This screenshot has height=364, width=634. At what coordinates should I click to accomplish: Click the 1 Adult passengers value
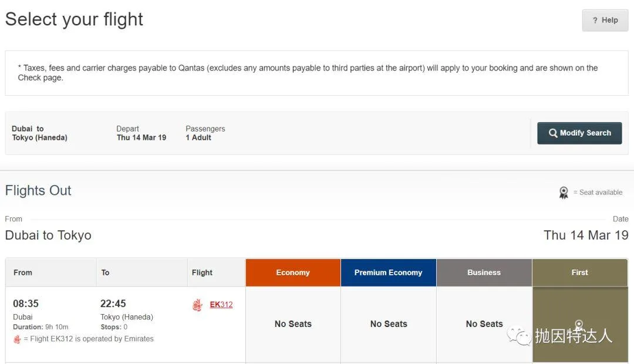198,138
